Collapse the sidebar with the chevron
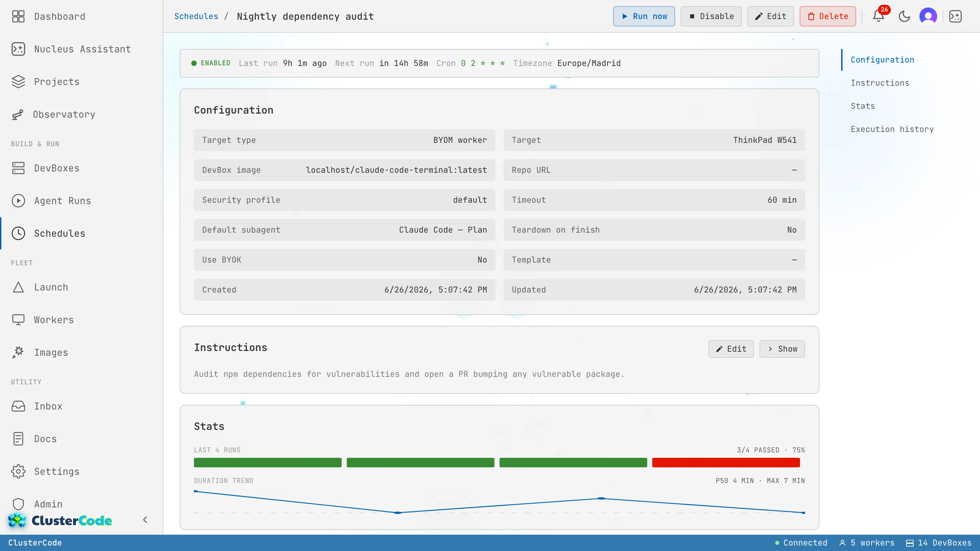 [145, 520]
